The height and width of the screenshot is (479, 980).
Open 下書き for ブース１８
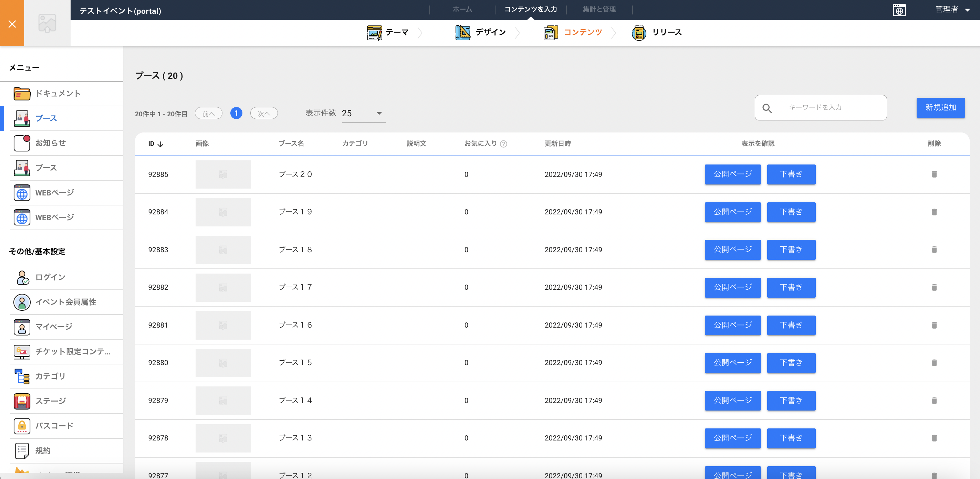(791, 250)
